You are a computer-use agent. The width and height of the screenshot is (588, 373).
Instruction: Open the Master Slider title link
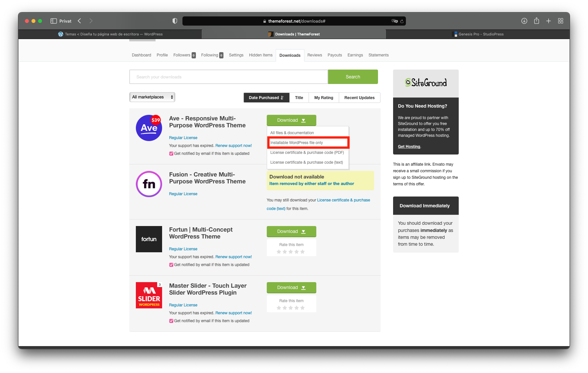(x=208, y=289)
